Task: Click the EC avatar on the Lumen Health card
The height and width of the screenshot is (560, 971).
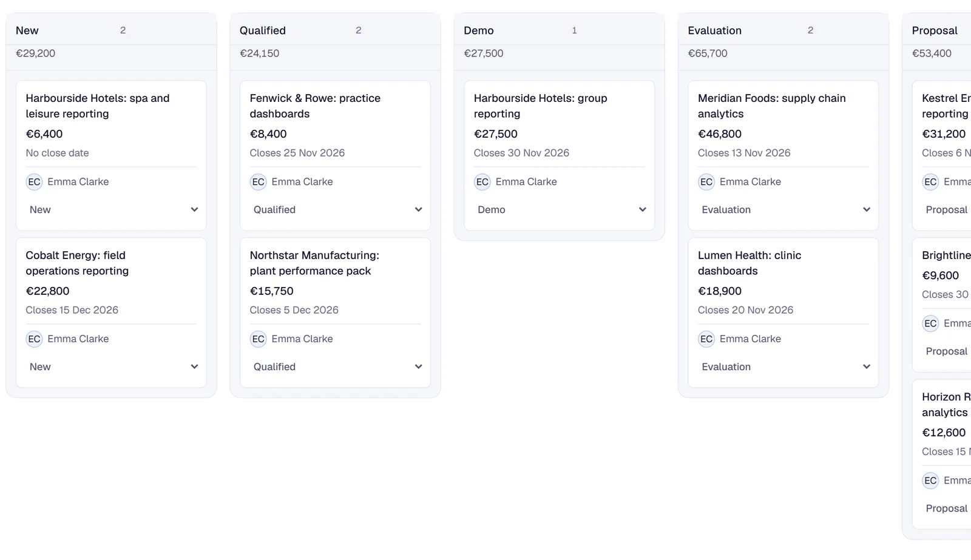Action: [706, 339]
